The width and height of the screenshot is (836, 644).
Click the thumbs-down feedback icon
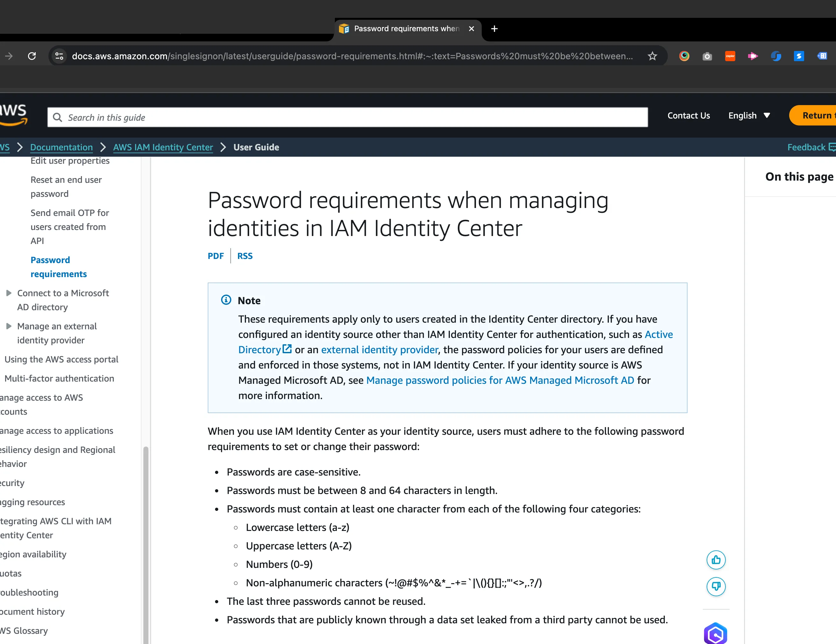click(x=716, y=587)
